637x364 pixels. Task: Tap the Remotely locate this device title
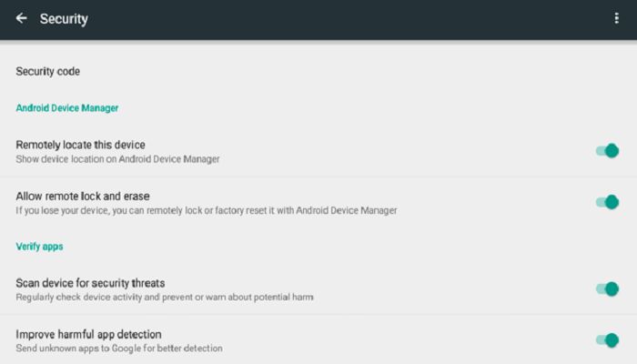(80, 145)
